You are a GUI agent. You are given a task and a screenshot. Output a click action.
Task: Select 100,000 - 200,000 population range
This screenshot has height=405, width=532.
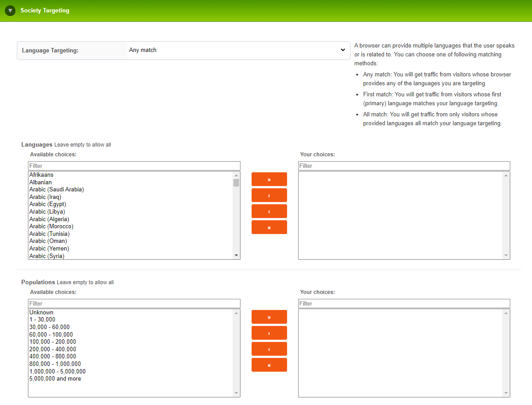coord(130,341)
